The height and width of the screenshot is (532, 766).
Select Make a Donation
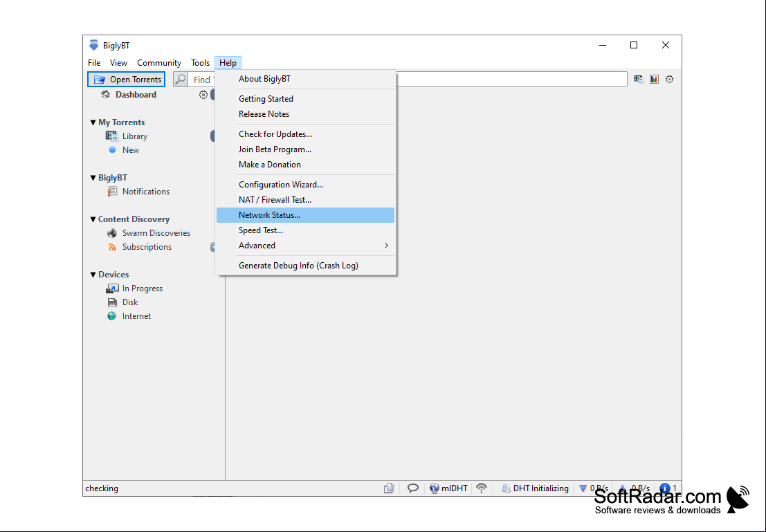[x=305, y=165]
